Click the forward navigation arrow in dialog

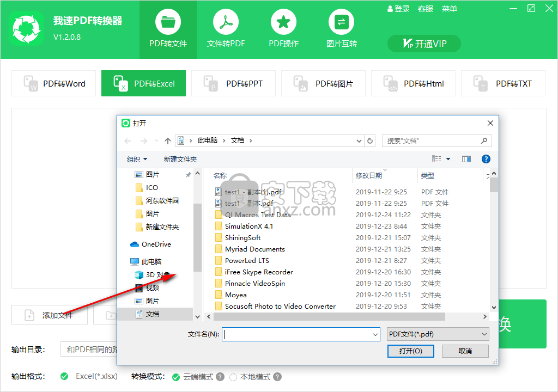pyautogui.click(x=144, y=141)
